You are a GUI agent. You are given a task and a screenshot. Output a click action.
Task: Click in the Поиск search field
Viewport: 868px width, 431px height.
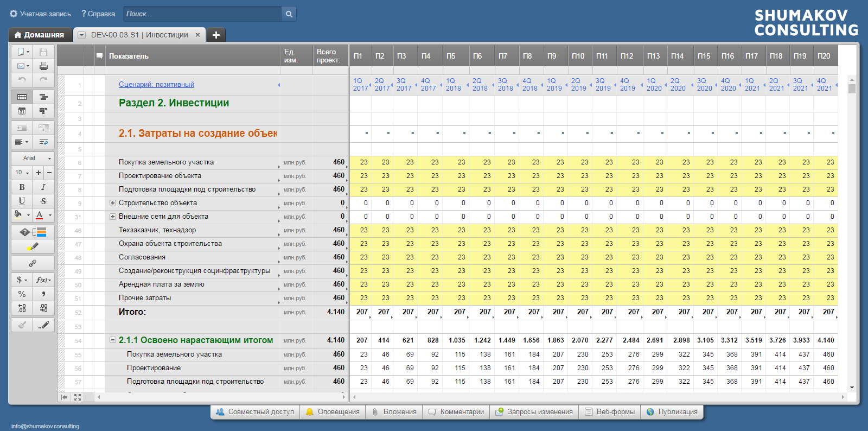click(x=202, y=14)
